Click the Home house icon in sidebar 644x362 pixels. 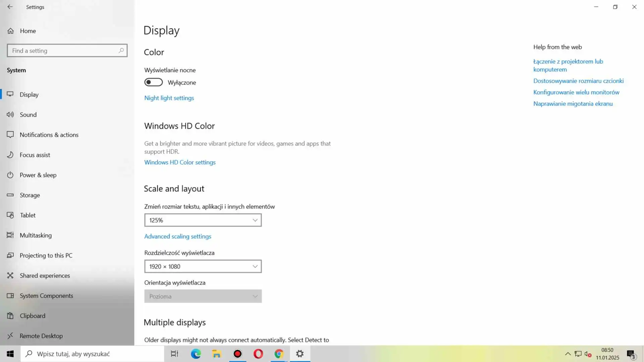tap(11, 31)
